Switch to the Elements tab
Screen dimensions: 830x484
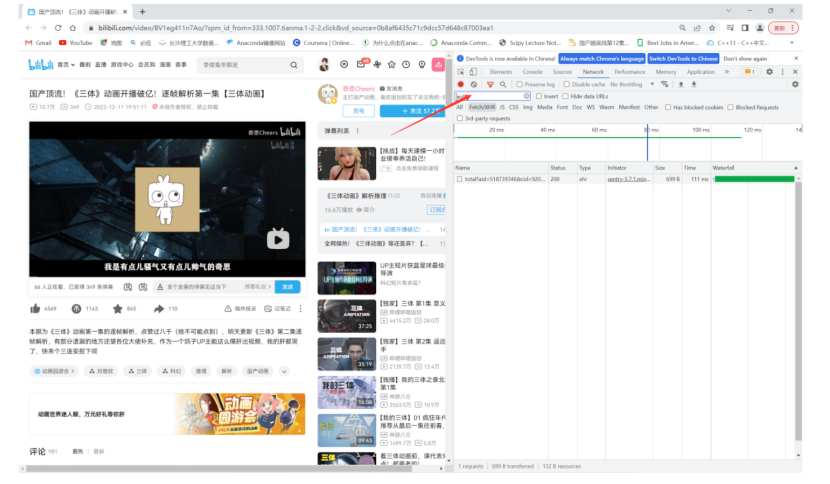coord(501,71)
